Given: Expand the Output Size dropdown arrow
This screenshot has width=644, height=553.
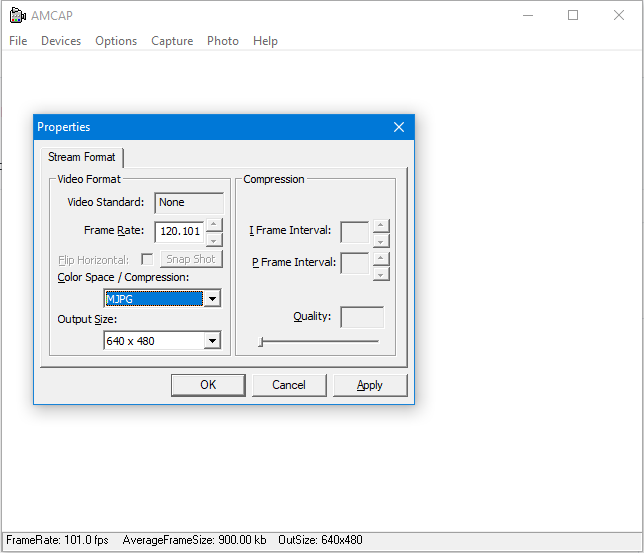Looking at the screenshot, I should click(212, 341).
